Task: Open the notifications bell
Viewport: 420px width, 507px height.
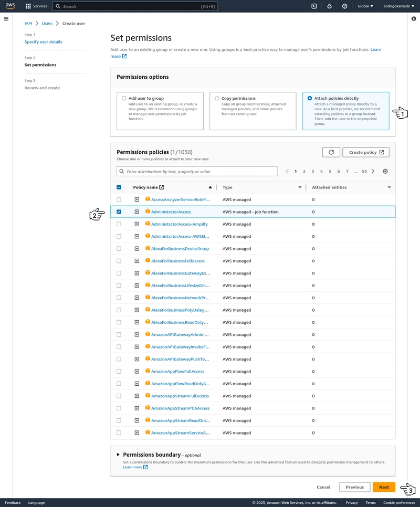Action: pyautogui.click(x=328, y=6)
